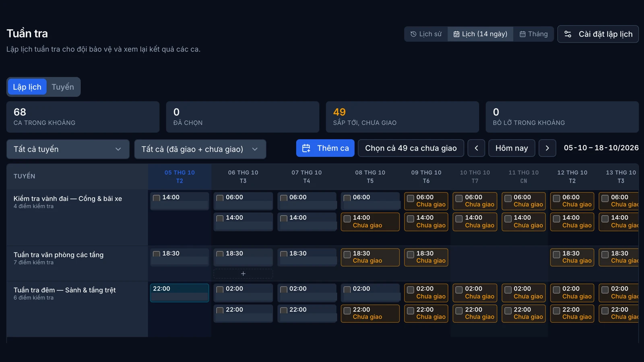Open the Tất cả tuyến dropdown

click(68, 149)
